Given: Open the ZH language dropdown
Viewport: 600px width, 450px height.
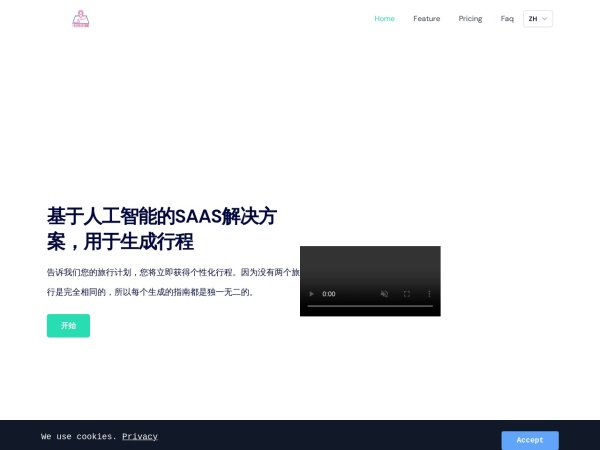Looking at the screenshot, I should pyautogui.click(x=538, y=18).
